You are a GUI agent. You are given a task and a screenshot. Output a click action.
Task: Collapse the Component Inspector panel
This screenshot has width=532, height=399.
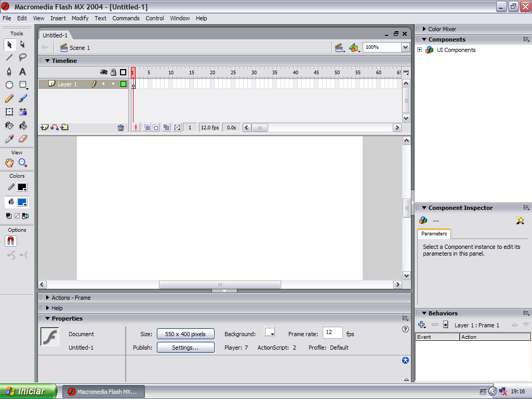[x=424, y=208]
